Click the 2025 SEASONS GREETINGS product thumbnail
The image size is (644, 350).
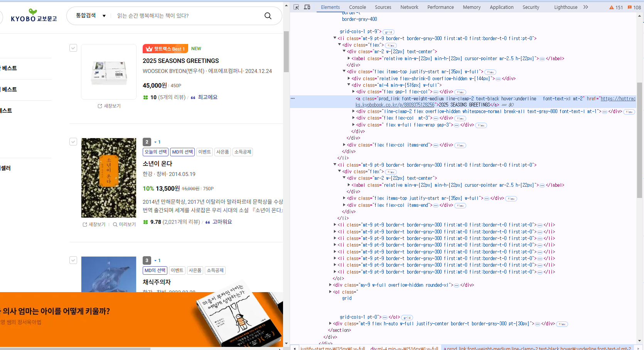click(x=109, y=72)
